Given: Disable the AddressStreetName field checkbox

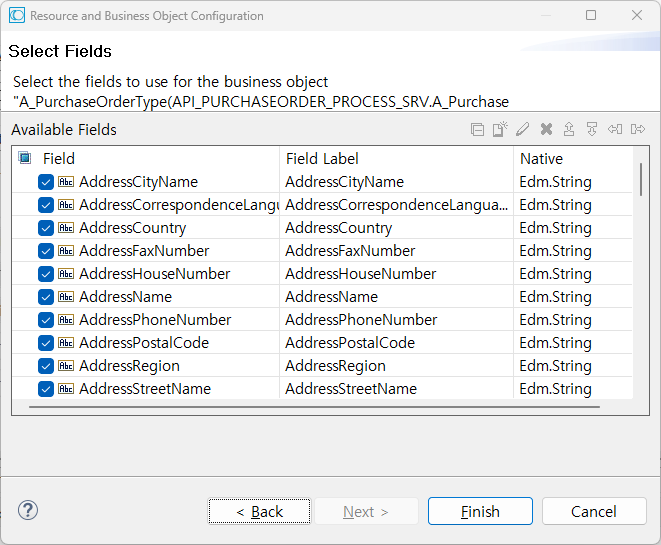Looking at the screenshot, I should click(x=46, y=389).
